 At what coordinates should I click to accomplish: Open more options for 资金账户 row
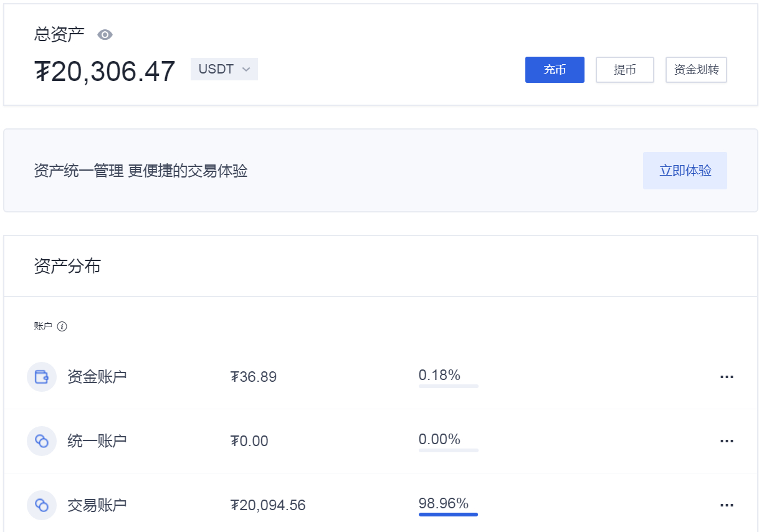(727, 377)
